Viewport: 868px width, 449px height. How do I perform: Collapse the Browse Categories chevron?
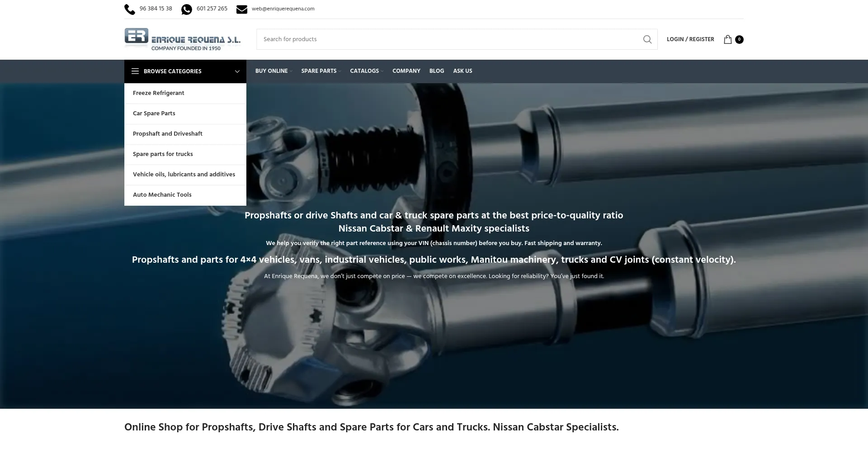click(237, 71)
